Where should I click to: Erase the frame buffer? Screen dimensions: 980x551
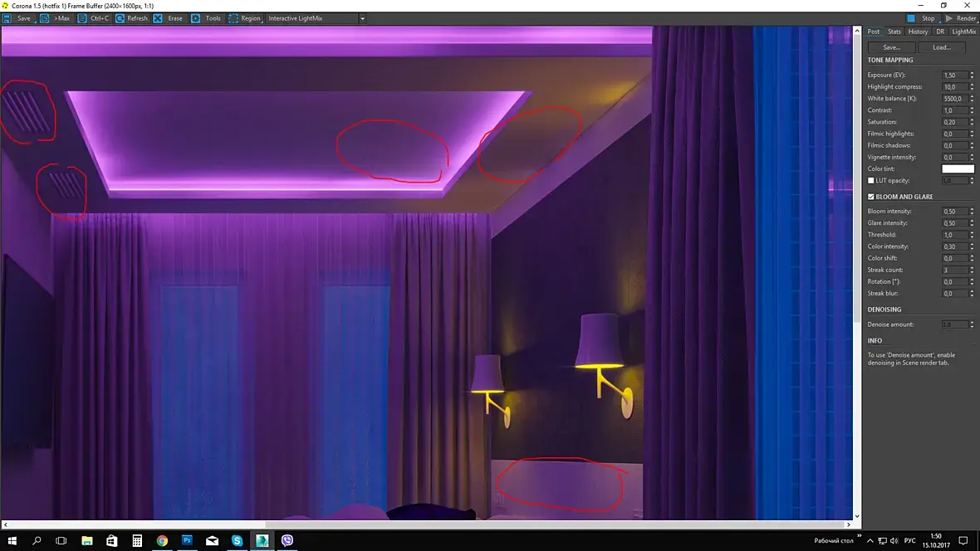pyautogui.click(x=169, y=18)
